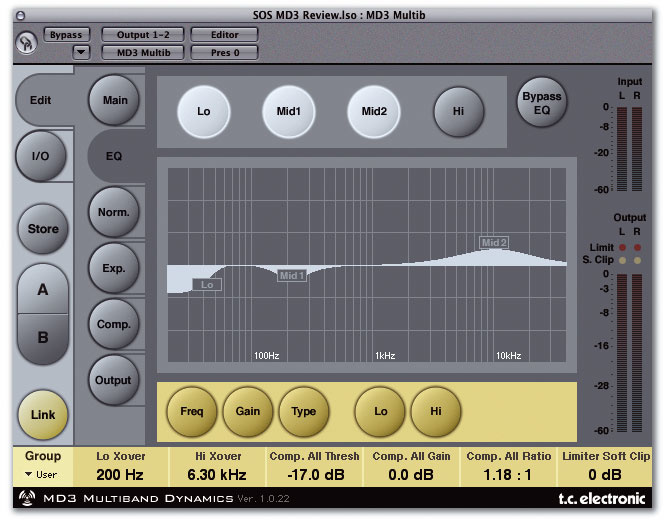Click the Input L level meter
This screenshot has width=668, height=526.
point(622,149)
